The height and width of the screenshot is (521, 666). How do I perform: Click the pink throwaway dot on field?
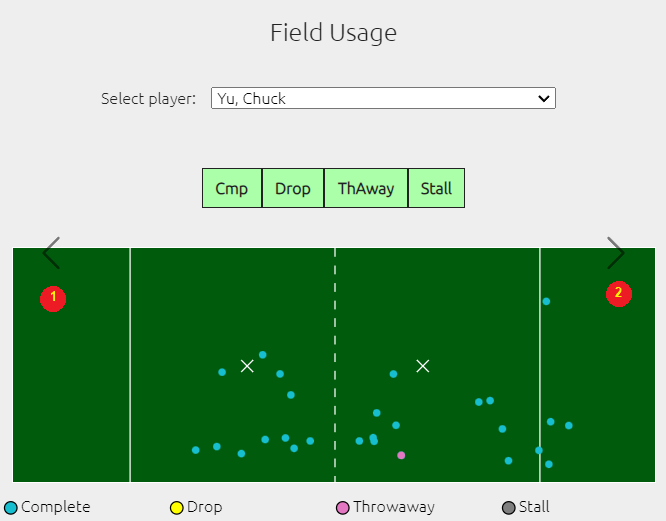(x=401, y=455)
